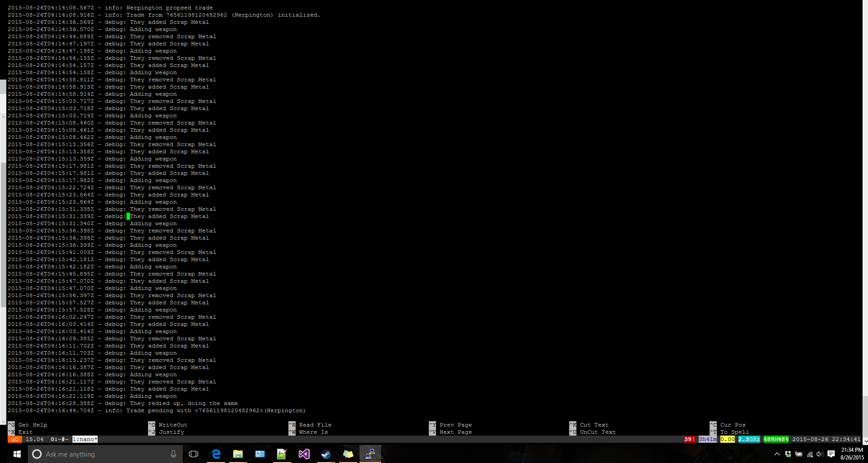Open the Wi-Fi network tray icon
Screen dimensions: 868x463
[810, 454]
